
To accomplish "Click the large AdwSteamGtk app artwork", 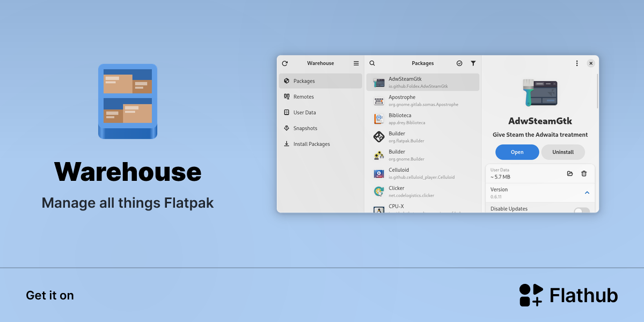I will point(540,92).
